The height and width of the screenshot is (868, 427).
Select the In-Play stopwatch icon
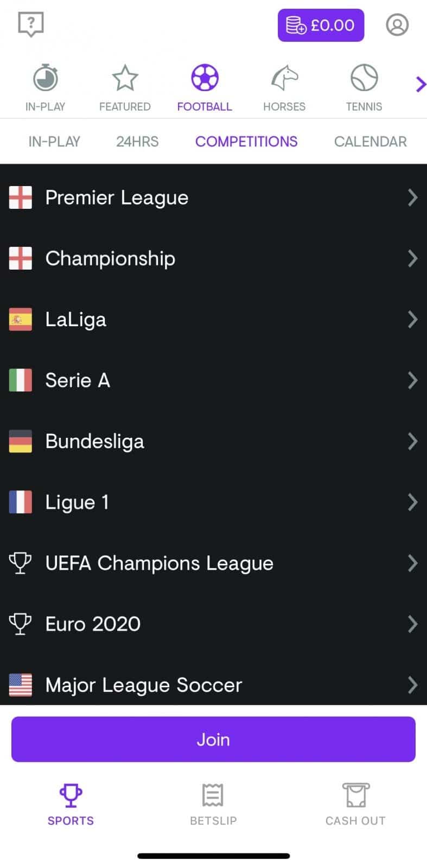point(46,78)
